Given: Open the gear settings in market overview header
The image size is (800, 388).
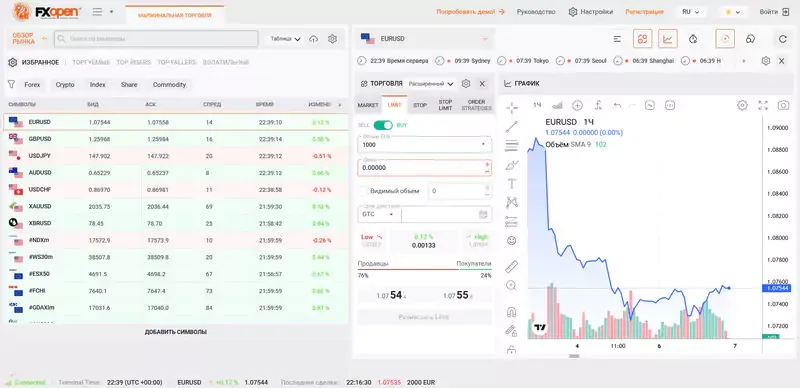Looking at the screenshot, I should (332, 39).
